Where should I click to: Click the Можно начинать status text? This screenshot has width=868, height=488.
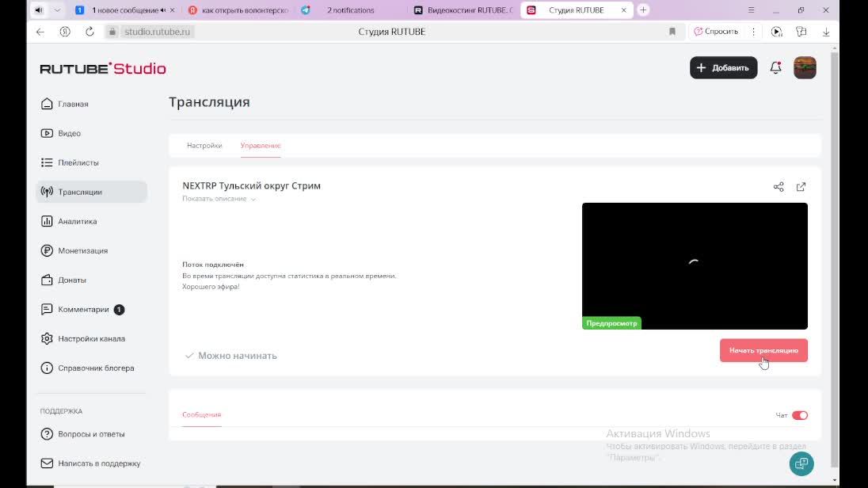tap(238, 356)
